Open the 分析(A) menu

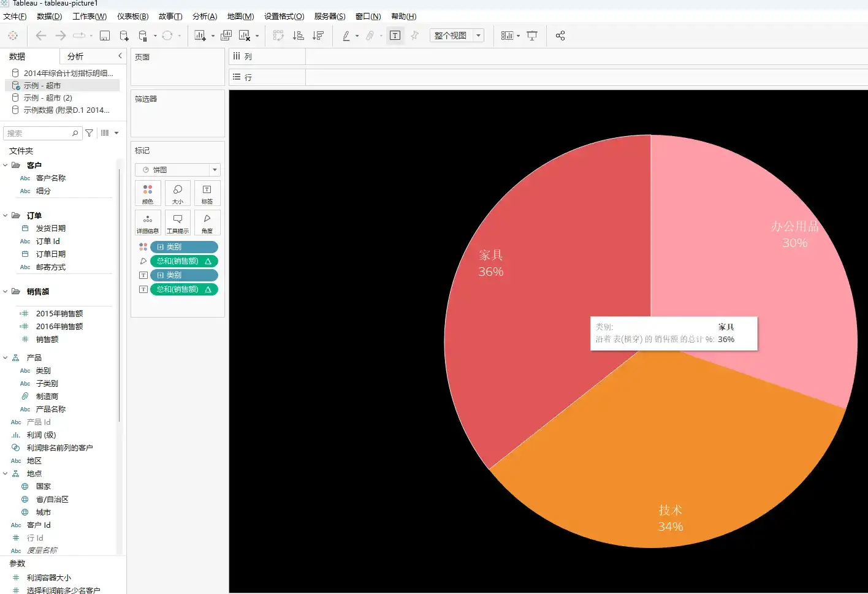[204, 17]
